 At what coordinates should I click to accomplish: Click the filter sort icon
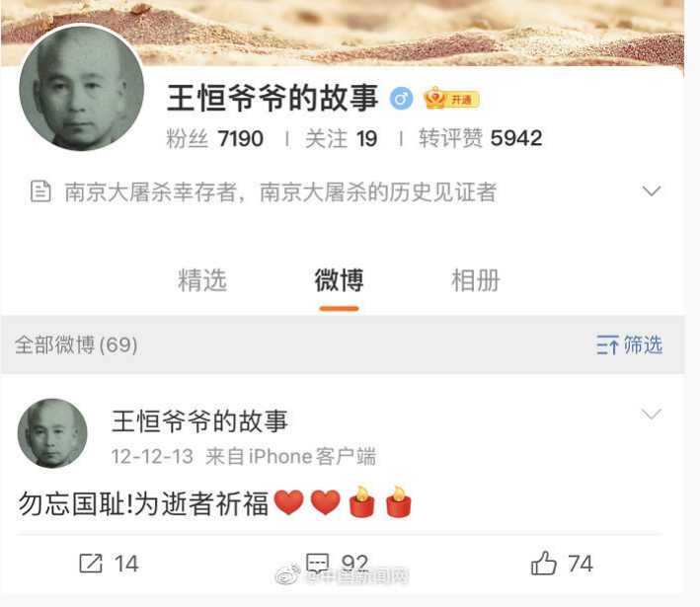[607, 345]
